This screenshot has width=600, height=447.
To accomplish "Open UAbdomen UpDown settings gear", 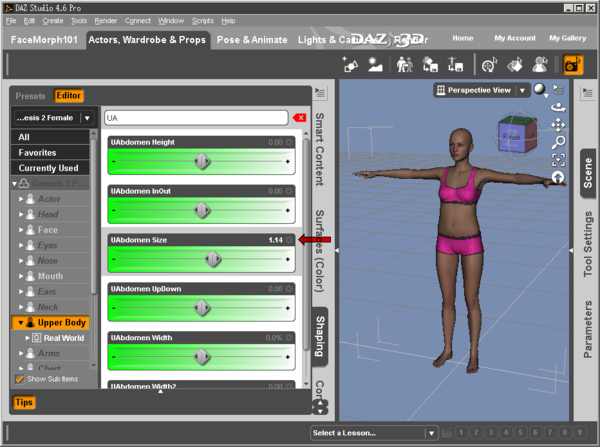I will (x=289, y=289).
